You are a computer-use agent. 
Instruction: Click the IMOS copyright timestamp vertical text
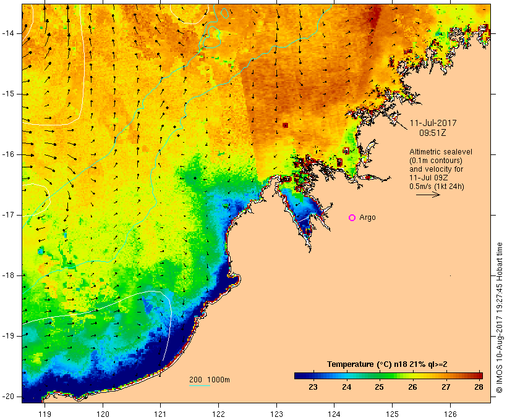(x=499, y=317)
